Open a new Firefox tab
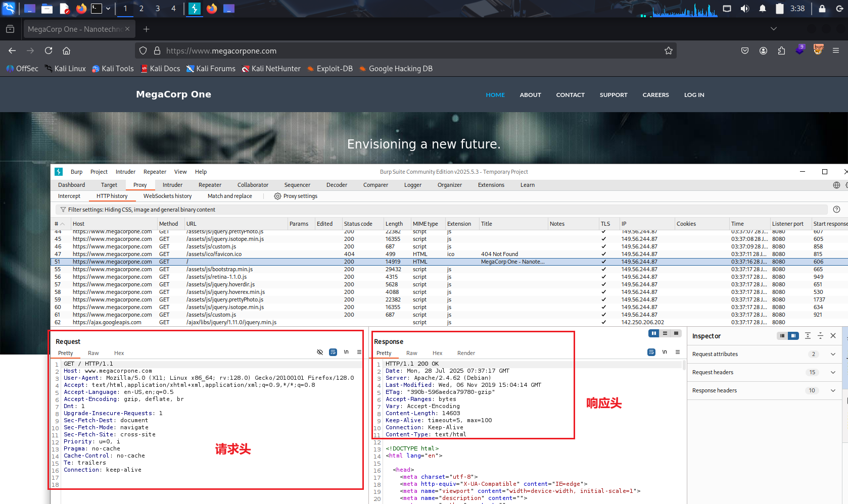The width and height of the screenshot is (848, 504). click(x=146, y=29)
